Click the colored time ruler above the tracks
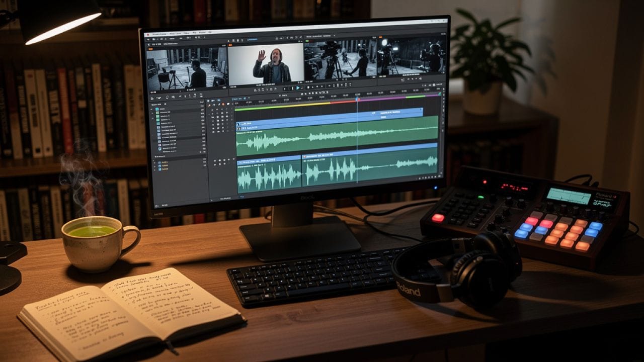644x362 pixels. pyautogui.click(x=337, y=101)
